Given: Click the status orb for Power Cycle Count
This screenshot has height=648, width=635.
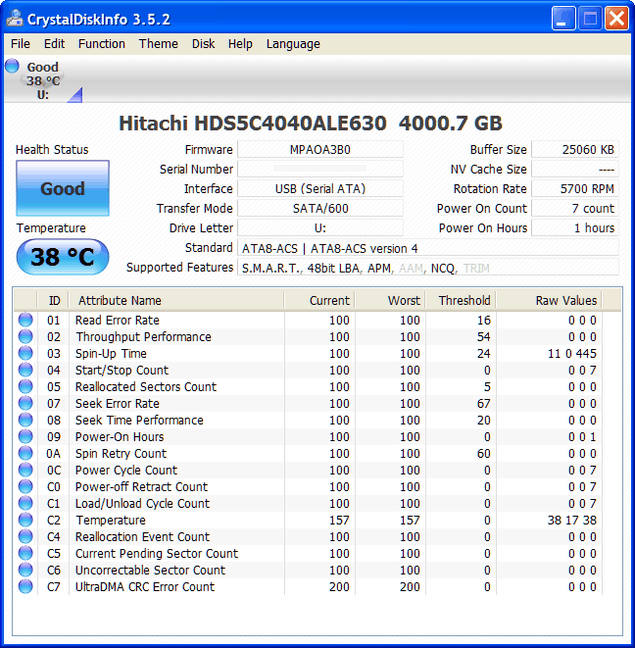Looking at the screenshot, I should click(x=26, y=470).
